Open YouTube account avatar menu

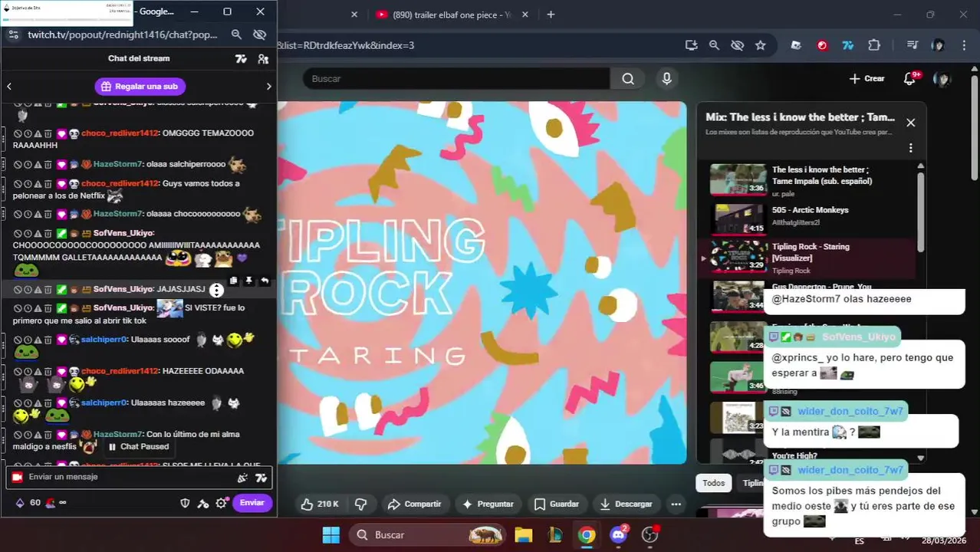click(942, 79)
